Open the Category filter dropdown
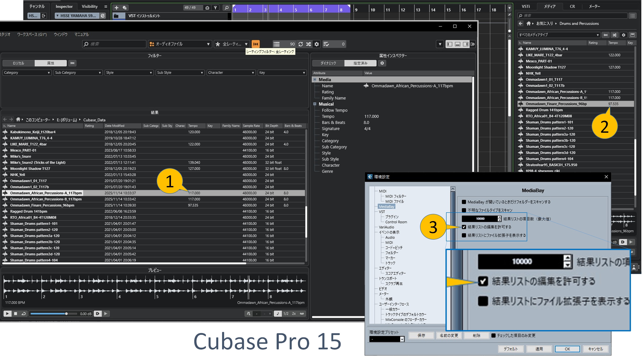The width and height of the screenshot is (644, 359). click(x=27, y=73)
